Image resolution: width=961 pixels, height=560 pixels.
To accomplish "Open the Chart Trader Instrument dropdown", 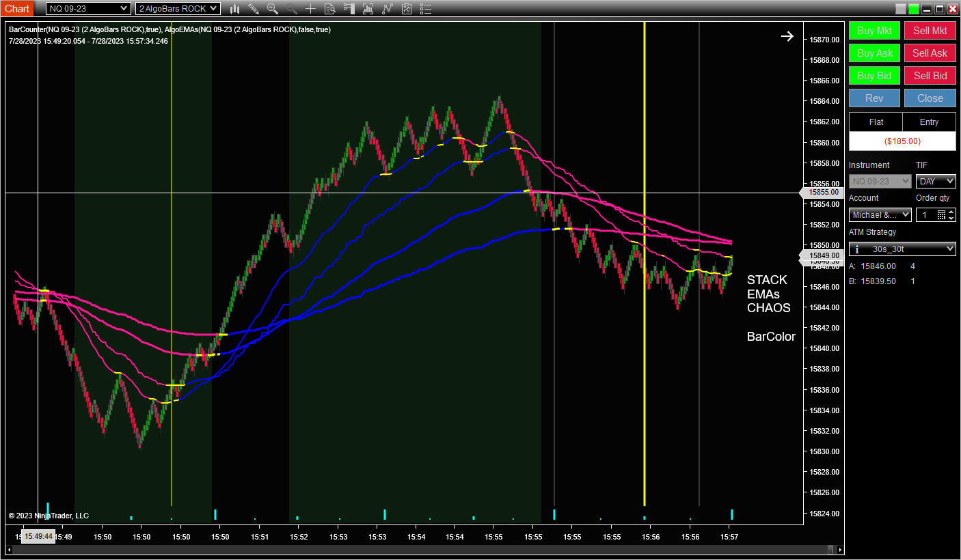I will point(880,182).
